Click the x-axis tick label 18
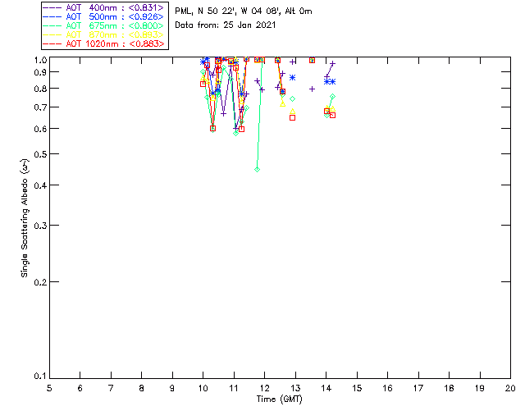Image resolution: width=525 pixels, height=420 pixels. point(449,389)
